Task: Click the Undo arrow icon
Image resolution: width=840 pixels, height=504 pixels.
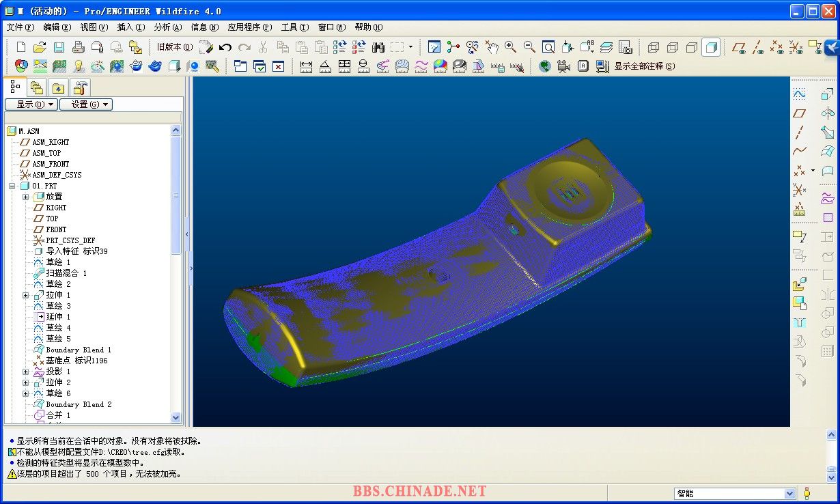Action: point(225,47)
